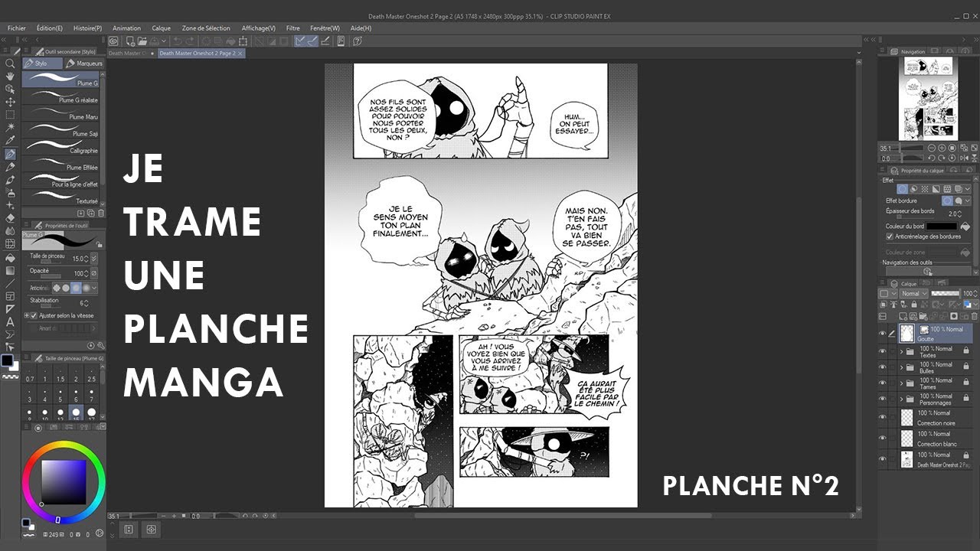Open Clip Studio support help icon
This screenshot has height=551, width=980.
[x=356, y=41]
